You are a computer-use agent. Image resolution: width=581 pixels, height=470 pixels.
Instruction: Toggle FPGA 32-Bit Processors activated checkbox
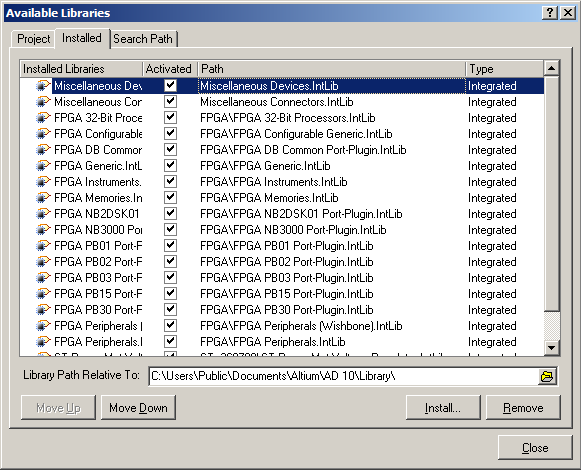170,118
